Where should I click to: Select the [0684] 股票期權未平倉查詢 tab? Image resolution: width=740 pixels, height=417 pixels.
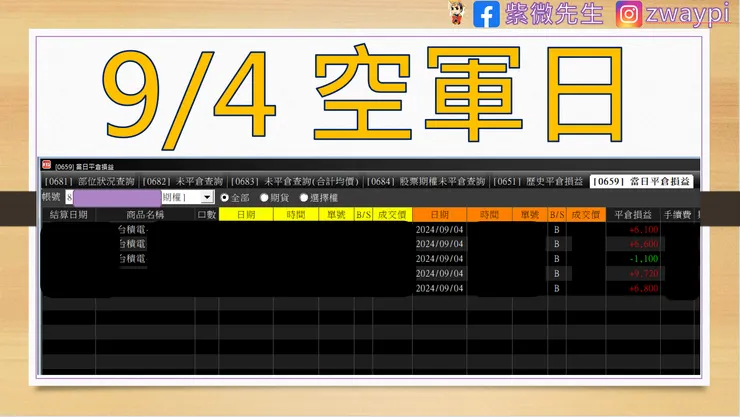tap(426, 182)
